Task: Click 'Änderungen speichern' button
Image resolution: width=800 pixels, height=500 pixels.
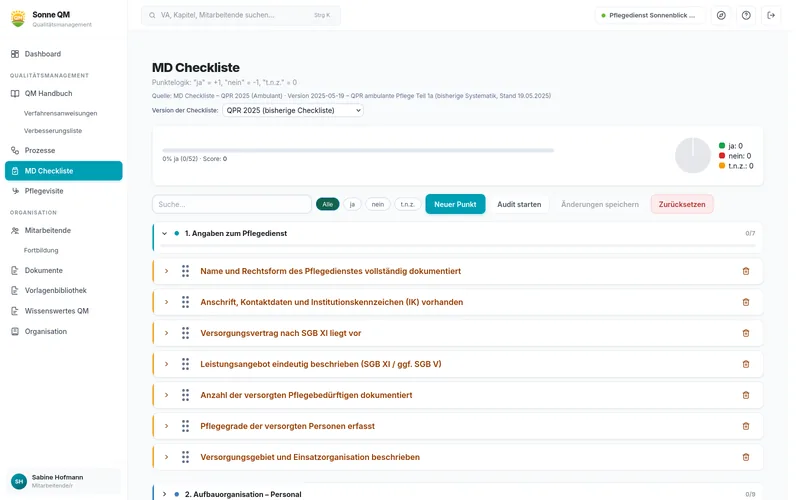Action: [x=599, y=204]
